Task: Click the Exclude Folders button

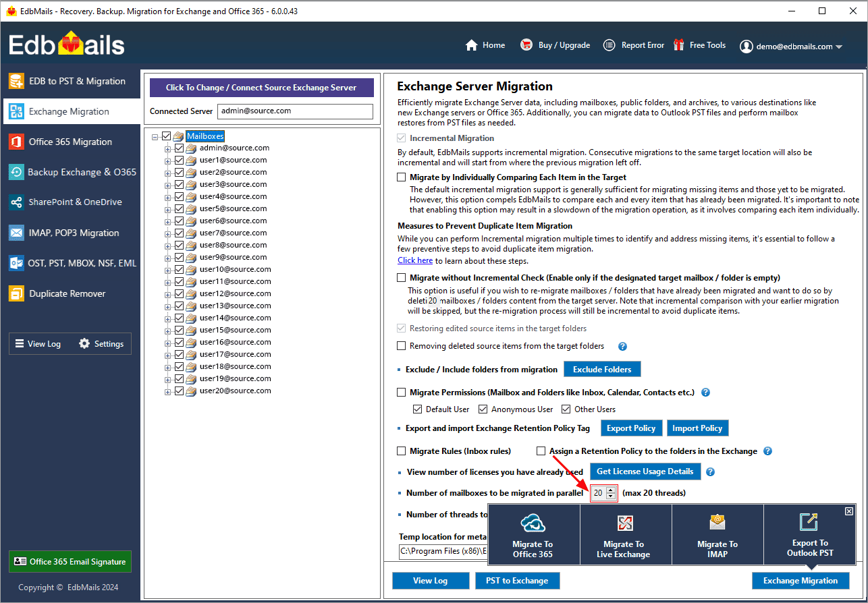Action: pos(602,370)
